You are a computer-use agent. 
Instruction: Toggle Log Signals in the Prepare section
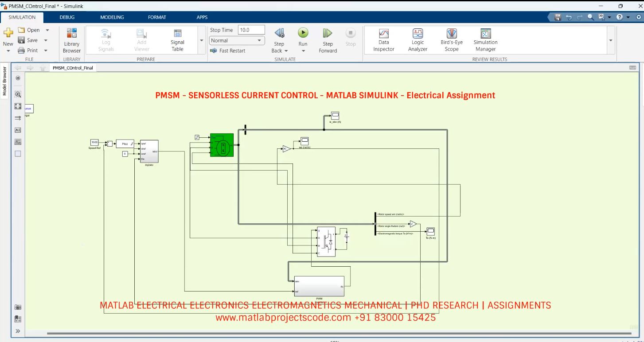pyautogui.click(x=105, y=39)
